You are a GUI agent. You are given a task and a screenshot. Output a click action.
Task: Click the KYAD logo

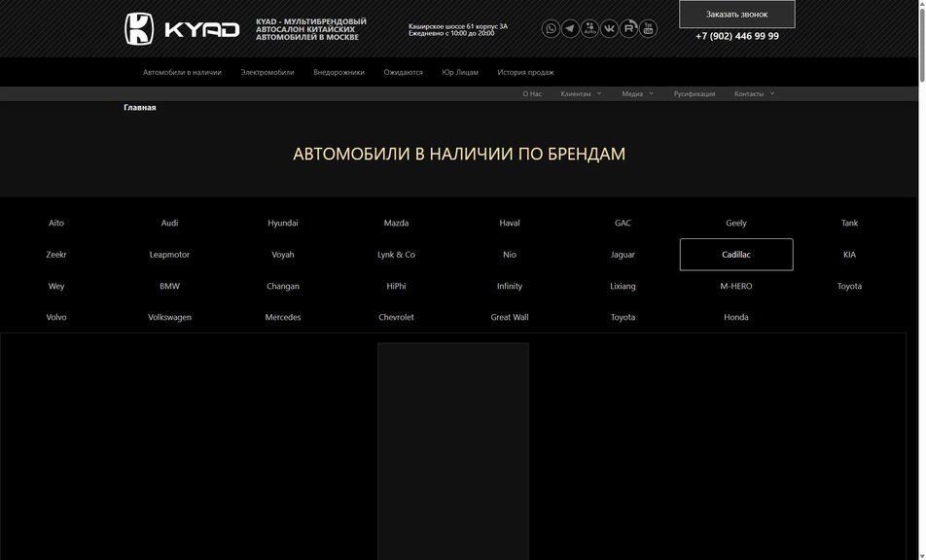pos(182,29)
